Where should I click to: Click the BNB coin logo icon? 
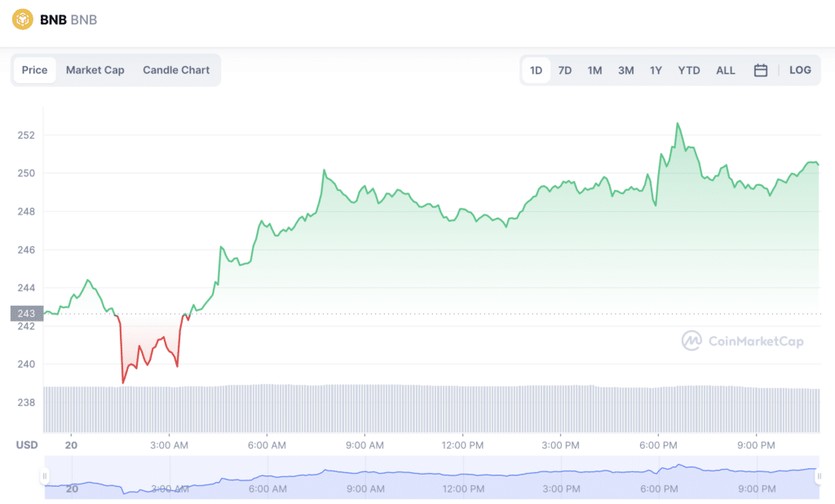[22, 20]
